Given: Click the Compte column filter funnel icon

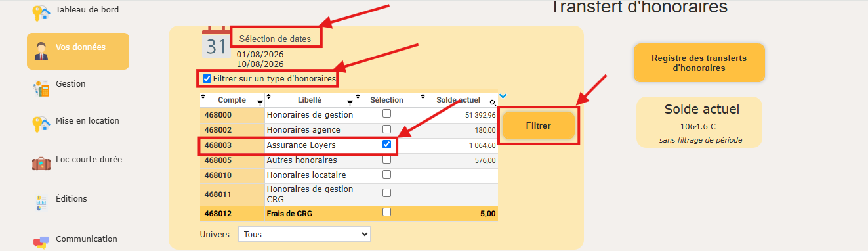Looking at the screenshot, I should pos(260,103).
